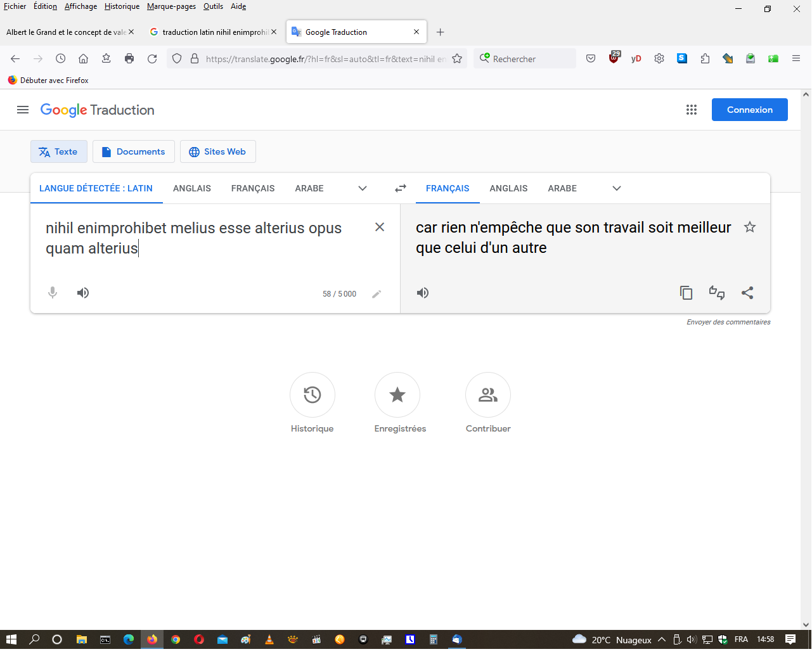
Task: Open the Google Traduction main menu hamburger
Action: pos(23,110)
